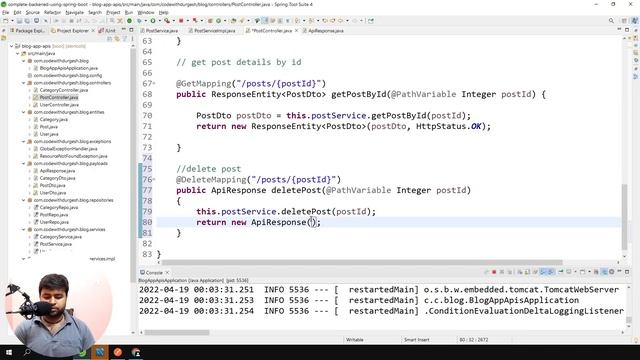Open the console settings gear icon
The image size is (640, 360).
611,272
